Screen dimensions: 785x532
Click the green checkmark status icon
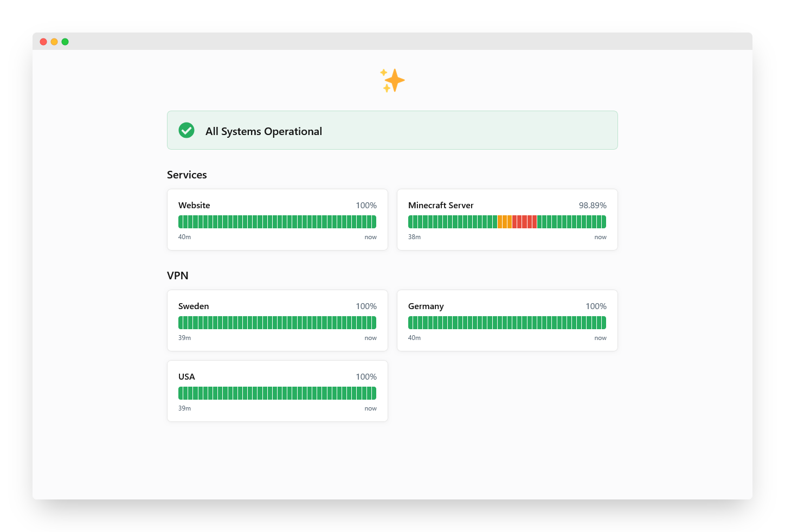point(186,130)
